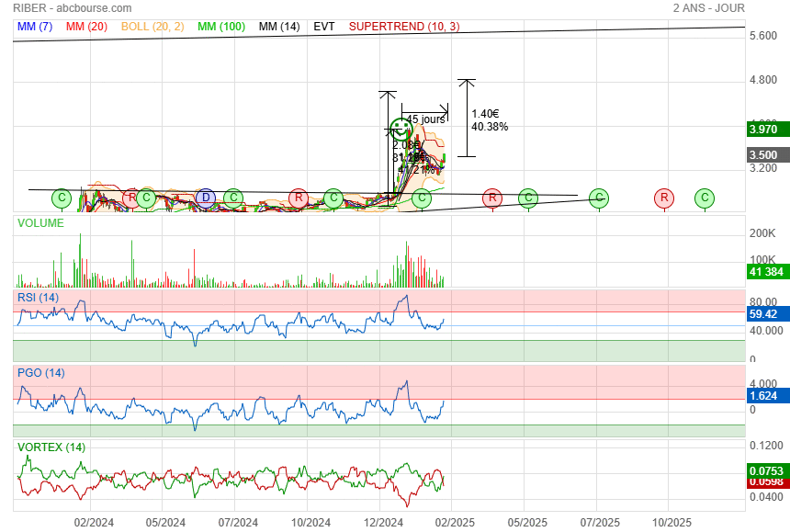Click the 200K volume axis value
The image size is (790, 532).
(x=762, y=233)
